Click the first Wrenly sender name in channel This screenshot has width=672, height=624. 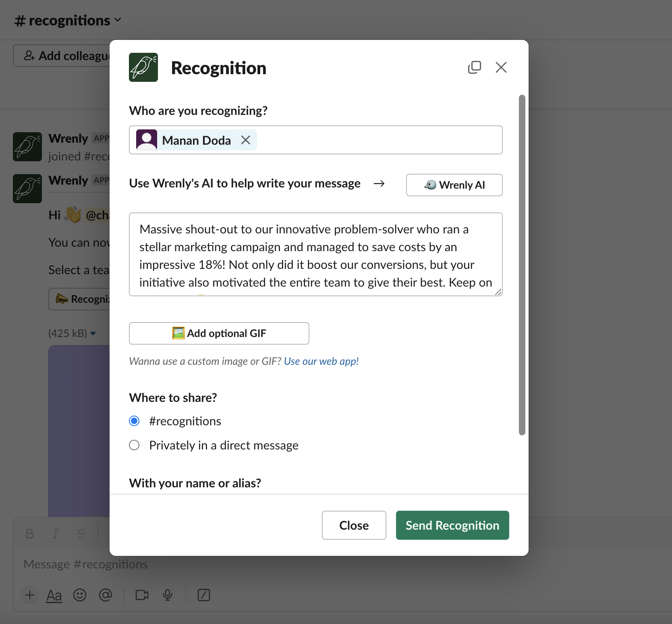pyautogui.click(x=68, y=138)
